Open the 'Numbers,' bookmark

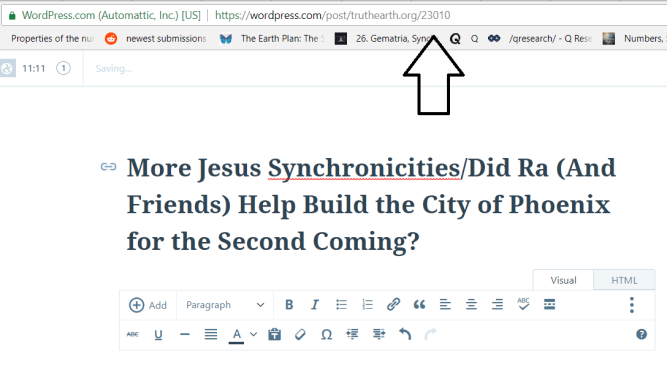634,39
